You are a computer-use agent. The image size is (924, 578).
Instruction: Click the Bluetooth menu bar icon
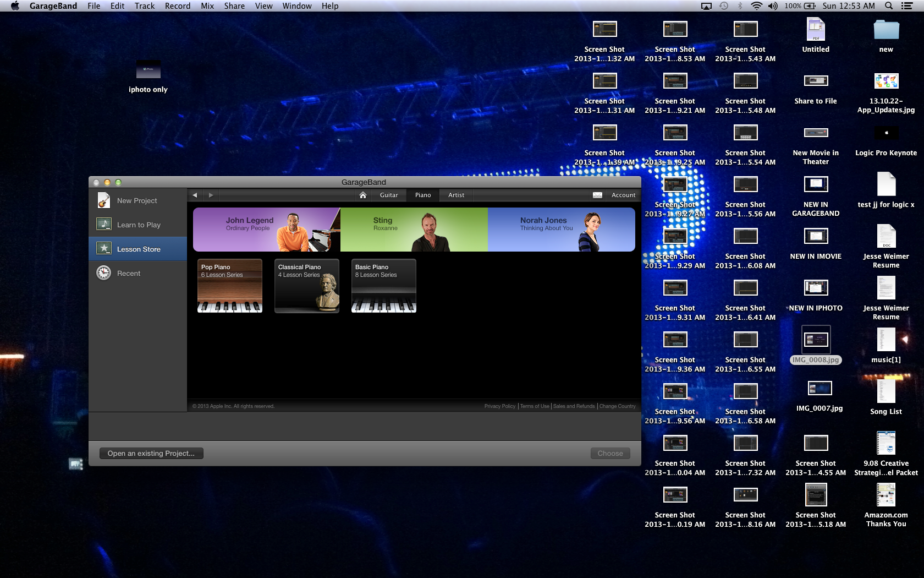[x=740, y=6]
